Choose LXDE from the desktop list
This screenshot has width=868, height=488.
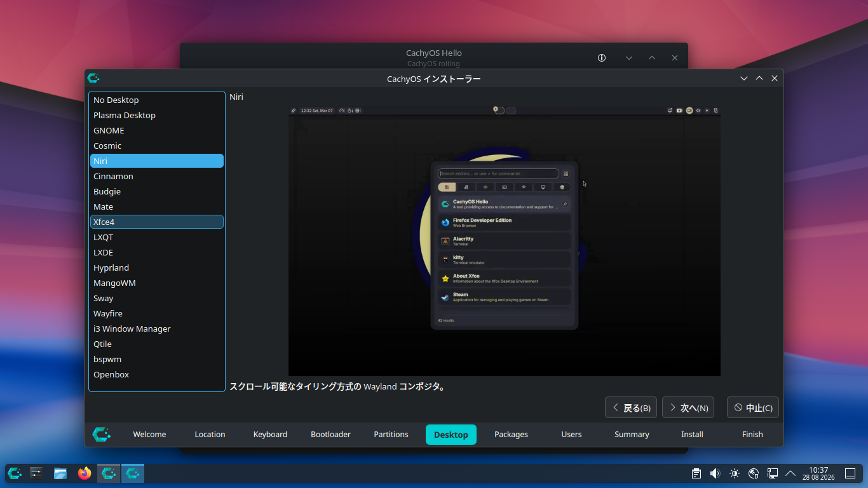pyautogui.click(x=157, y=252)
